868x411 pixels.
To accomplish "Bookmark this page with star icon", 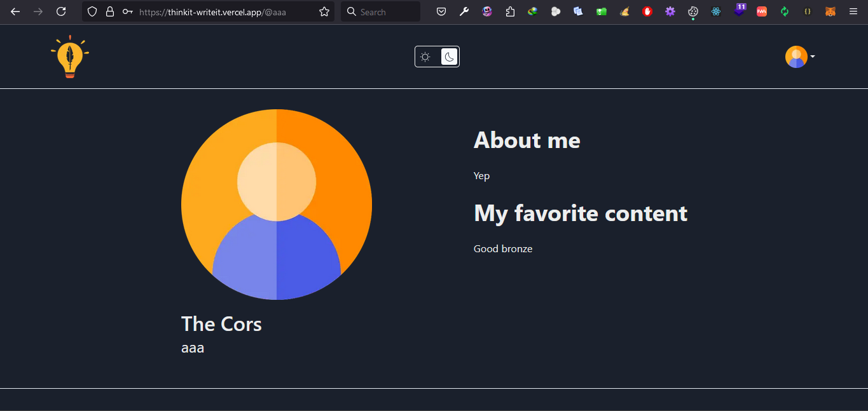I will [x=324, y=11].
